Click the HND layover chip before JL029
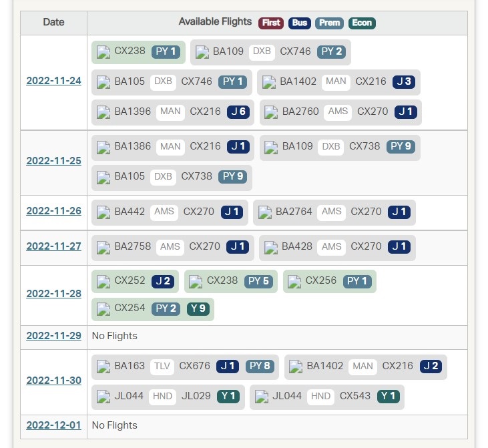This screenshot has width=488, height=448. [x=162, y=397]
